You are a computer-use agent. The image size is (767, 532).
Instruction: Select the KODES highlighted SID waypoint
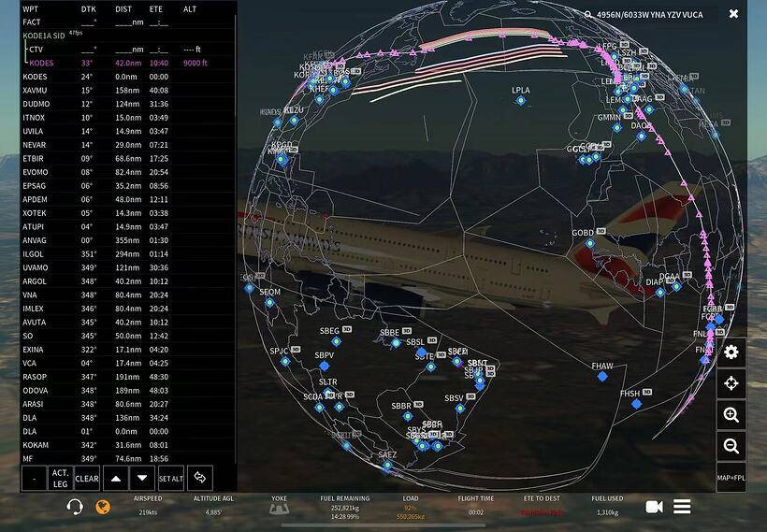tap(127, 63)
